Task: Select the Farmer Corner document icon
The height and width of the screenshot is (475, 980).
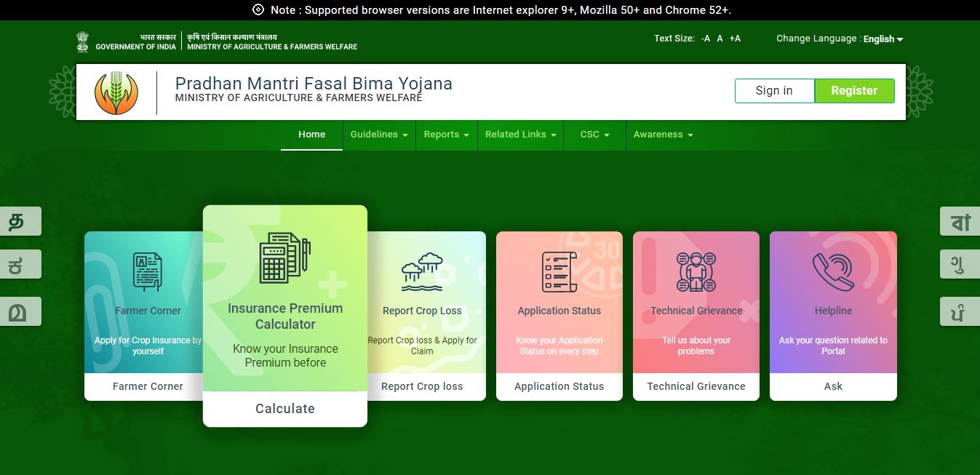Action: point(147,270)
